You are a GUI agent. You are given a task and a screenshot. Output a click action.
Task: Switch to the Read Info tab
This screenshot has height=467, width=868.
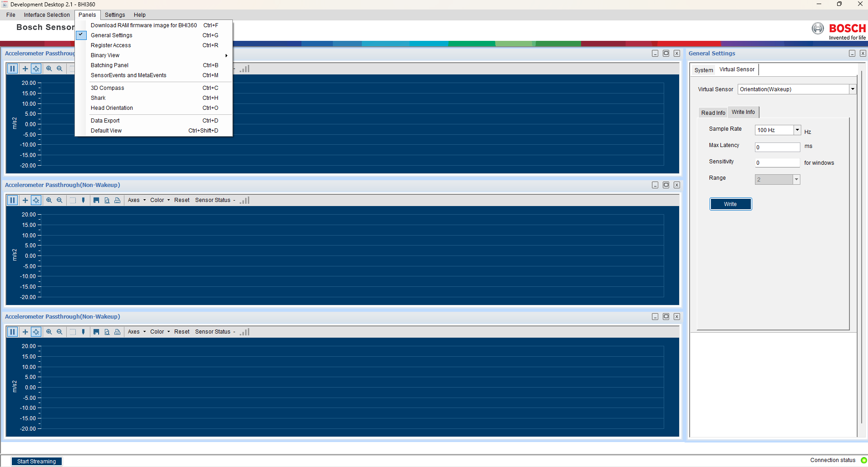(713, 113)
